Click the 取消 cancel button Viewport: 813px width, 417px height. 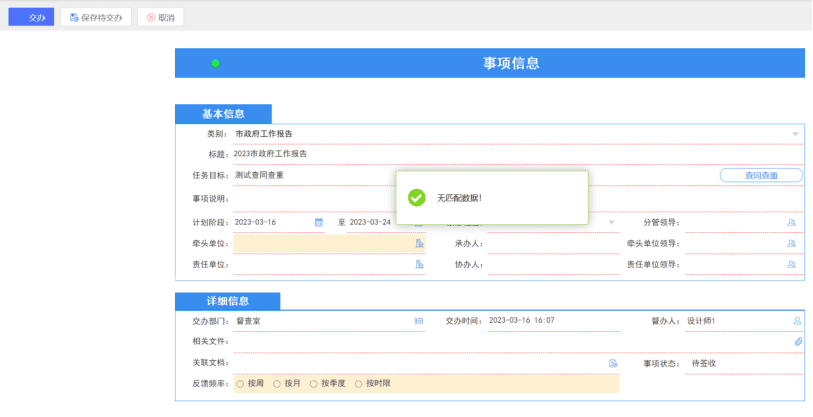160,17
